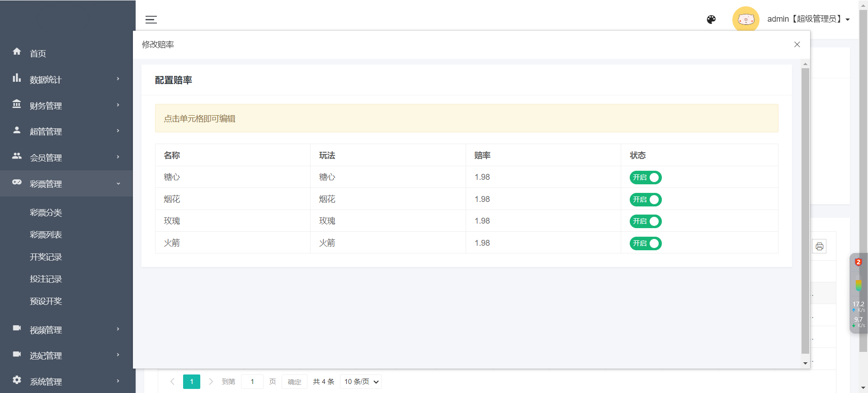Click the hamburger menu collapse icon
This screenshot has width=868, height=393.
[151, 19]
